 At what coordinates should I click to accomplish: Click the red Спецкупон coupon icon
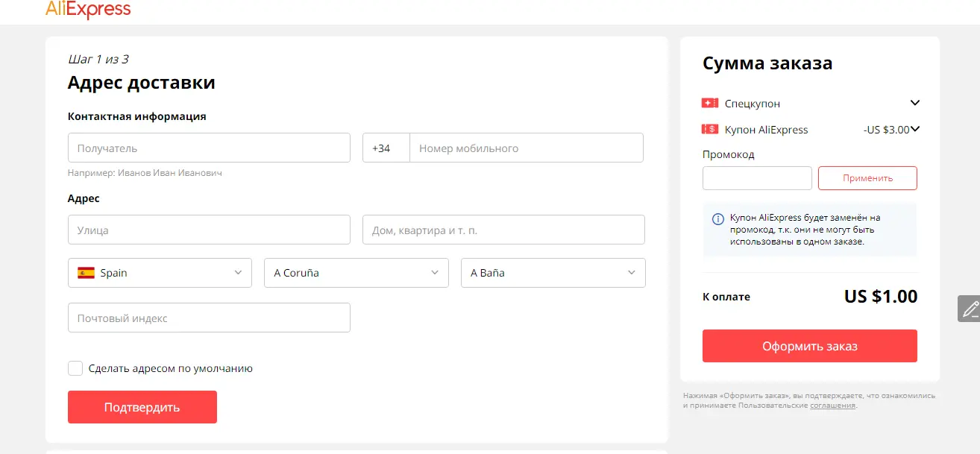pos(709,103)
